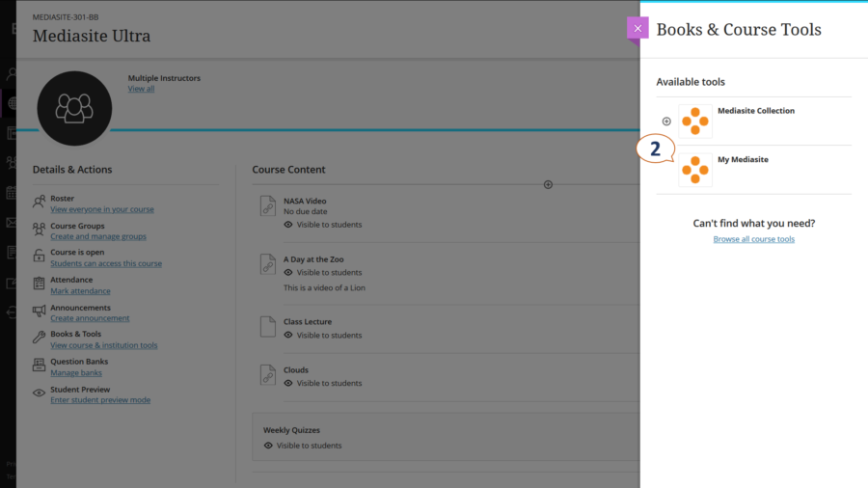This screenshot has height=488, width=868.
Task: Click the Student Preview eye icon
Action: pyautogui.click(x=39, y=393)
